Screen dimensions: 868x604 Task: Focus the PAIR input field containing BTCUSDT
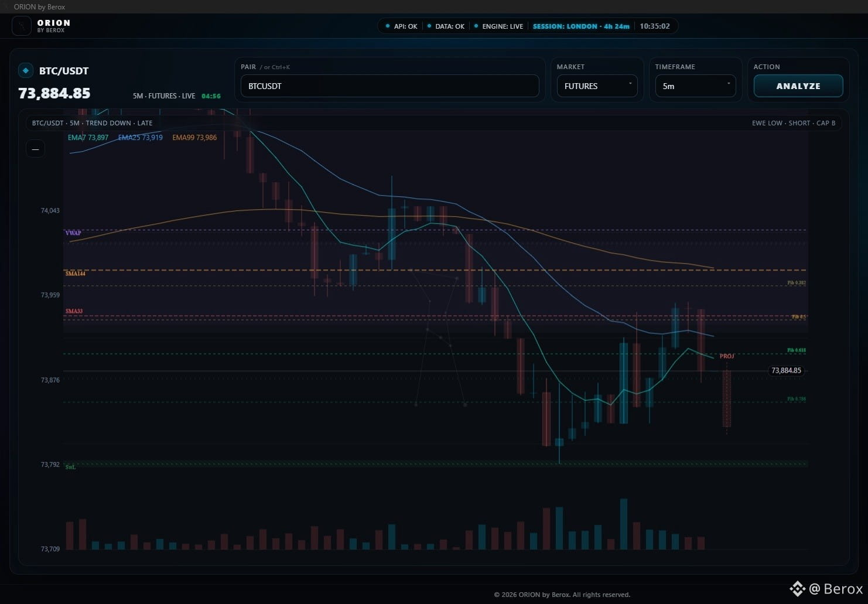[x=390, y=86]
